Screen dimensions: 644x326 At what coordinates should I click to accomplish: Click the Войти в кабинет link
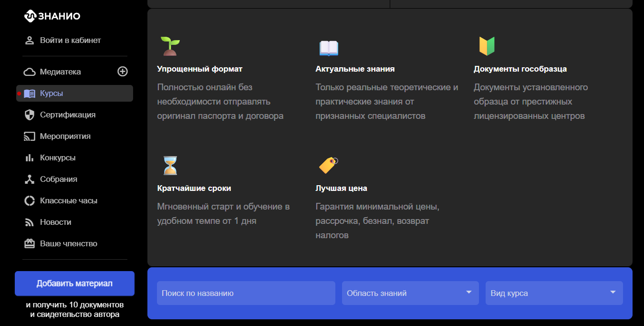70,41
